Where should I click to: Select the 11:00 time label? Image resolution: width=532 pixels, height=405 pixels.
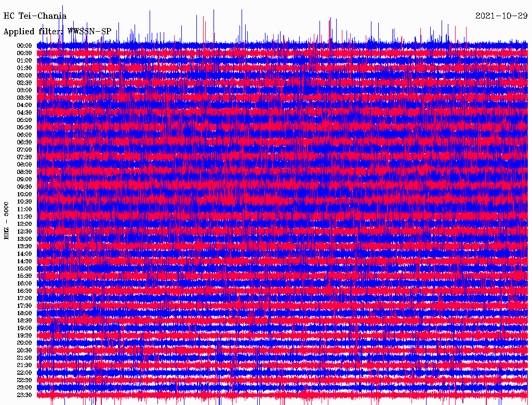[x=24, y=209]
